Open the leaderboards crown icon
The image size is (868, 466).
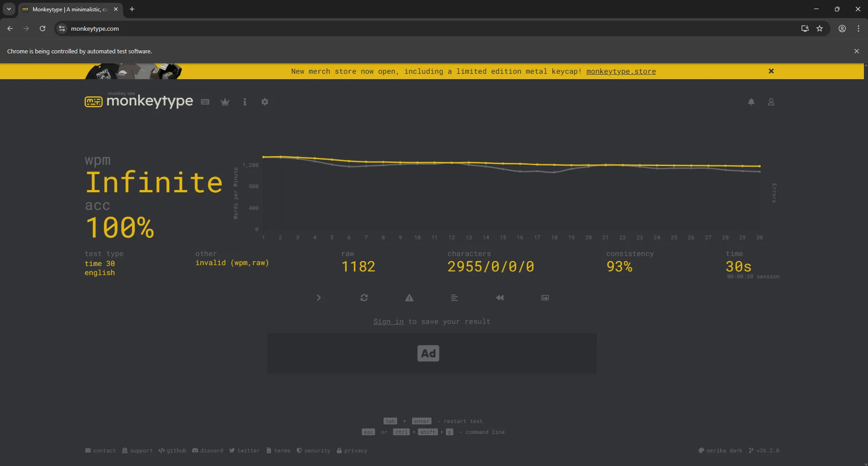point(225,102)
